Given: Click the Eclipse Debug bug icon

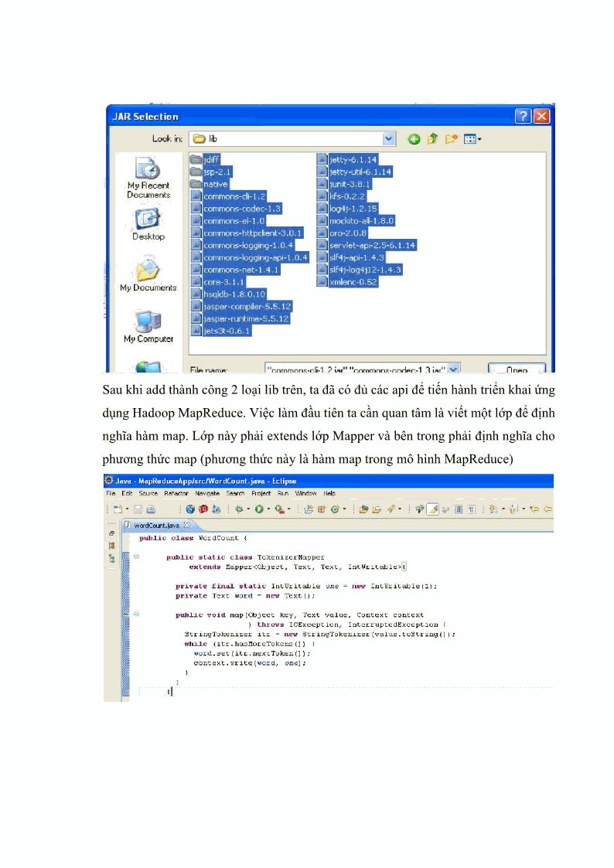Looking at the screenshot, I should 239,509.
